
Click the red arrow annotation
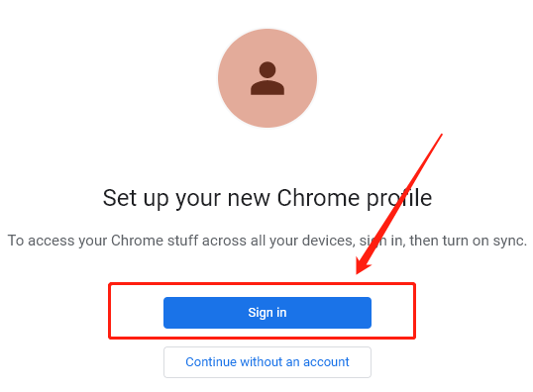click(398, 204)
